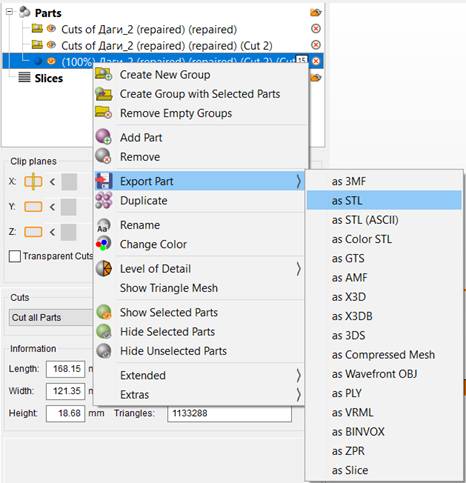466x483 pixels.
Task: Click the Y clip plane gray slider box
Action: point(69,207)
